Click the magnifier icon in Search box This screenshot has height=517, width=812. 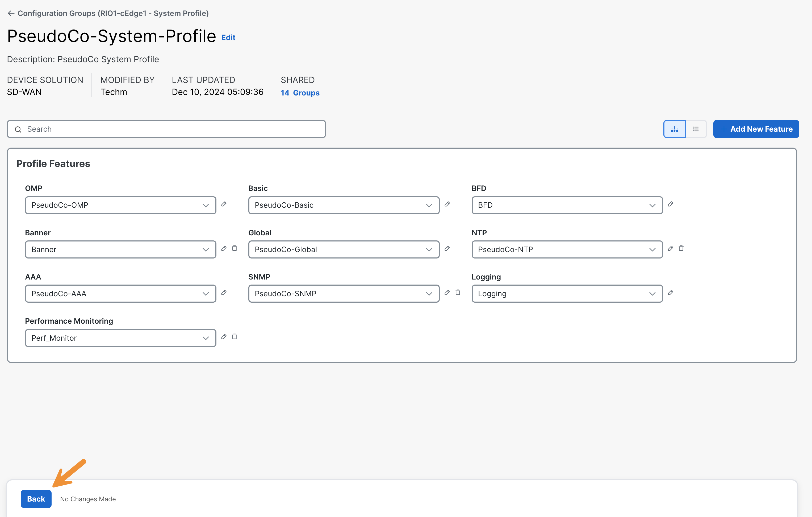pyautogui.click(x=18, y=130)
